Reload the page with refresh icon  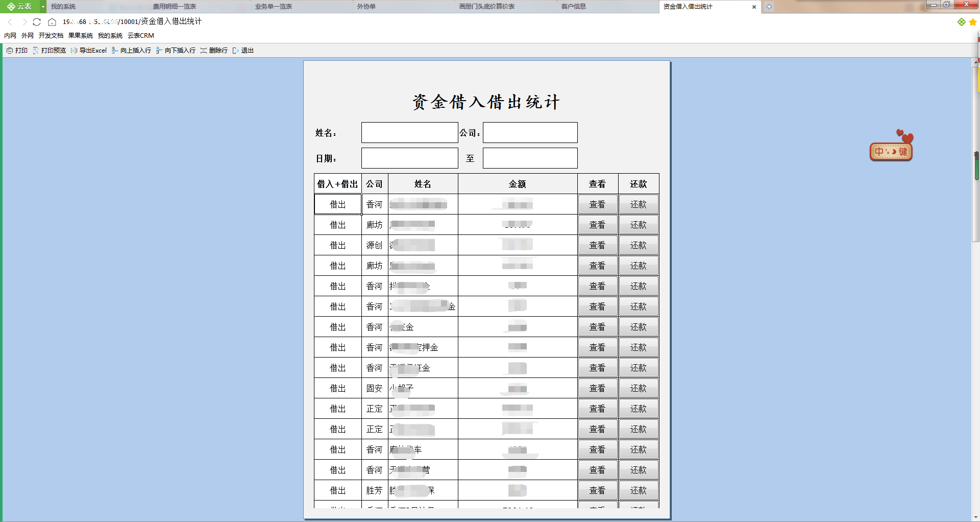[37, 22]
